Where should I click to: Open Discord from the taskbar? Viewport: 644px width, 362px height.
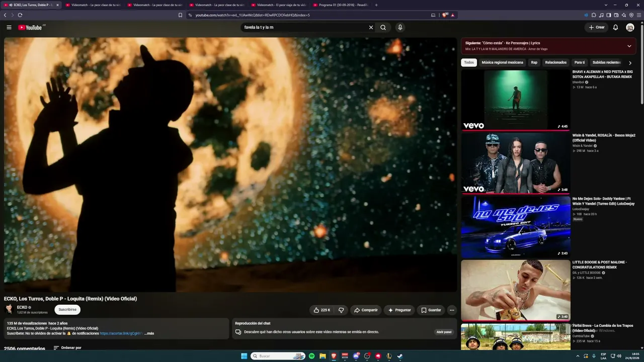point(356,356)
